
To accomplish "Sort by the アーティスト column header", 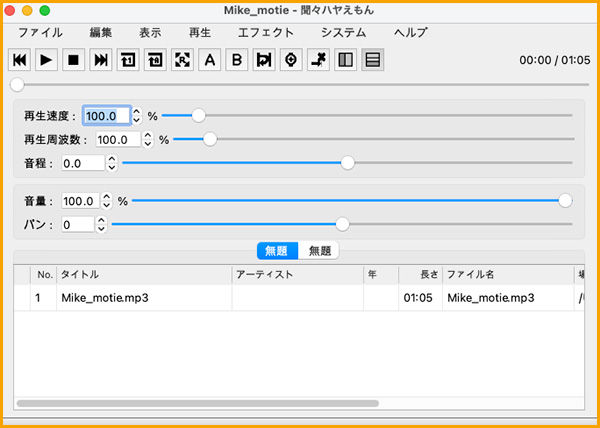I will [298, 275].
